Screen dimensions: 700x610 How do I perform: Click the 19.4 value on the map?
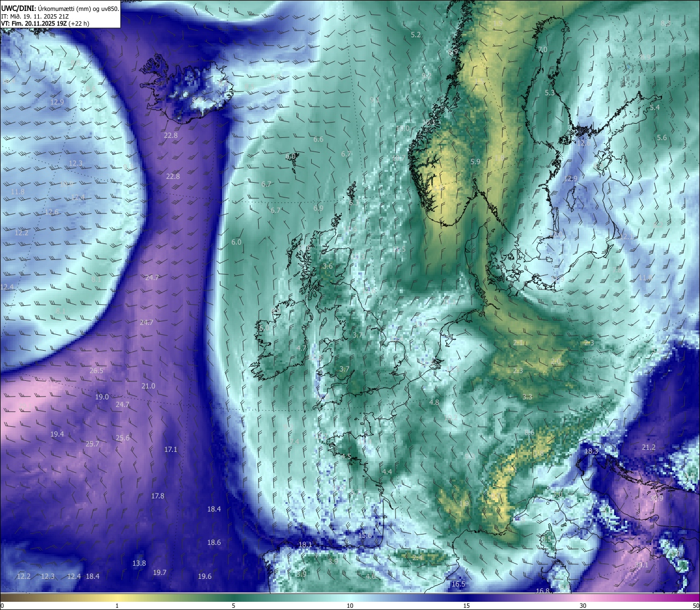coord(57,434)
